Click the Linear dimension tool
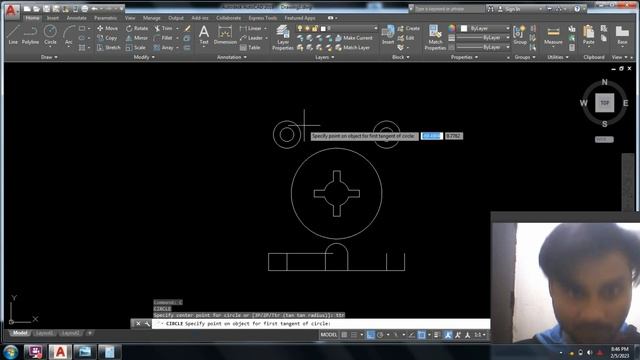 [251, 28]
